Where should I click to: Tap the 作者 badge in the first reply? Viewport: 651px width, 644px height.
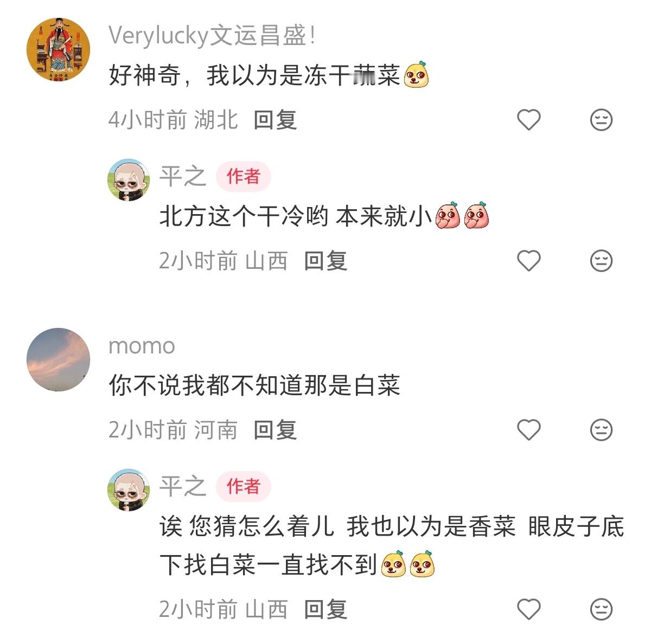(243, 176)
